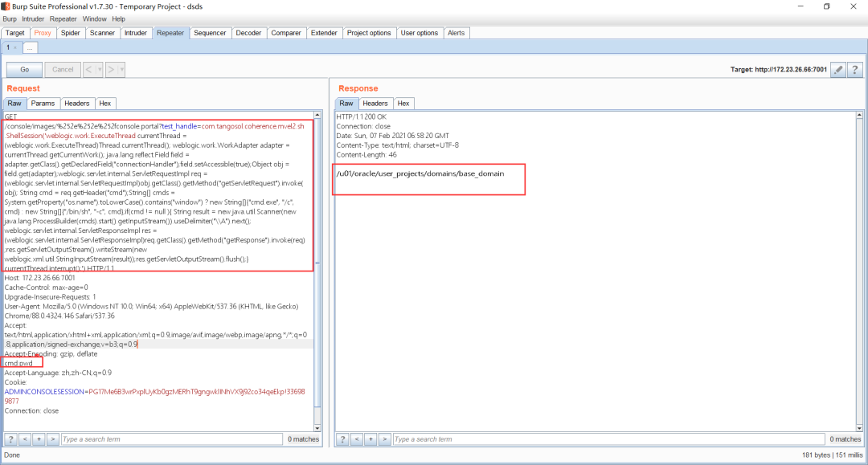Click request scrollbar up arrow
This screenshot has height=465, width=868.
[x=317, y=115]
